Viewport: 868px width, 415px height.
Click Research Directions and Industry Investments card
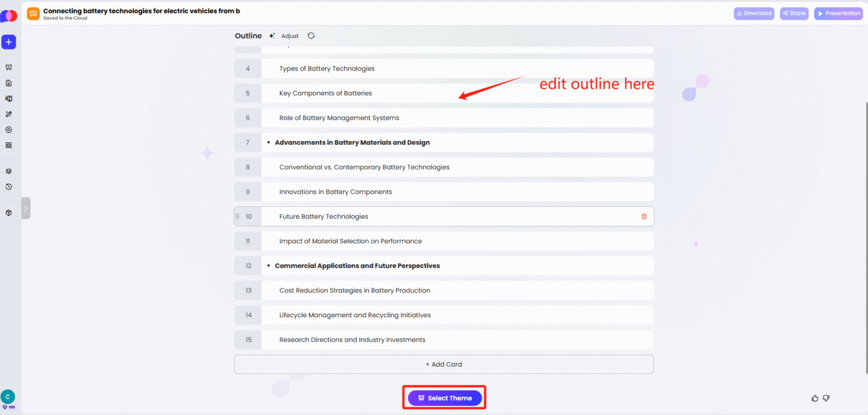click(444, 340)
